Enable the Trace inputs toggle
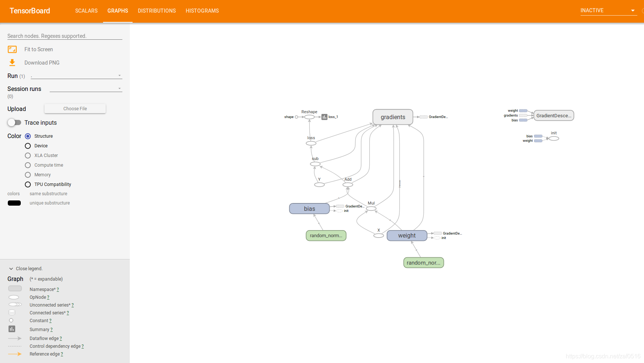The image size is (644, 363). (14, 122)
